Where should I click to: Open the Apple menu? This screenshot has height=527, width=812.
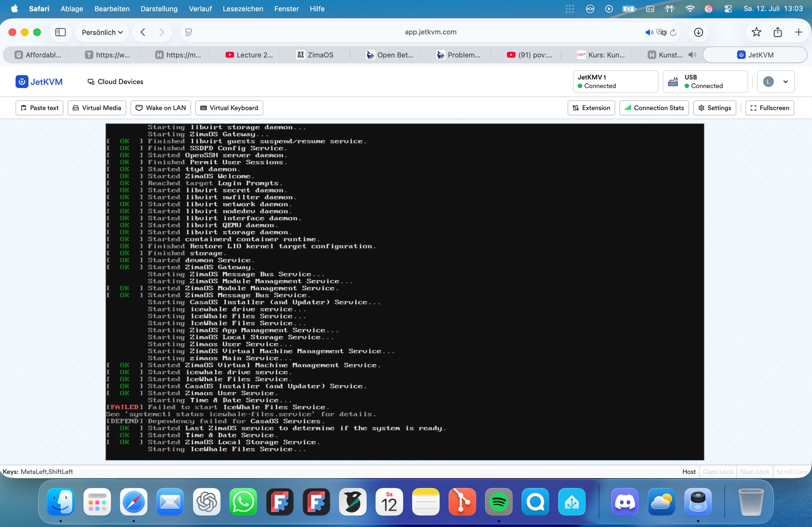tap(14, 8)
